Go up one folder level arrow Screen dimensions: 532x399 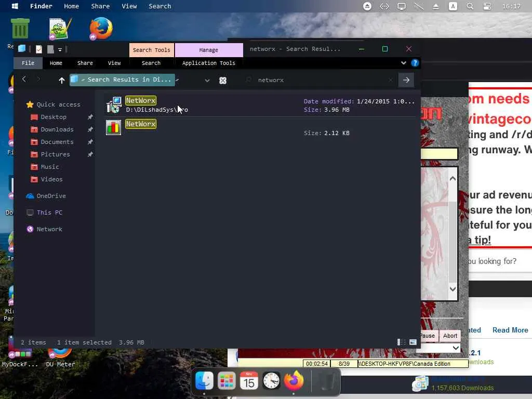[61, 80]
